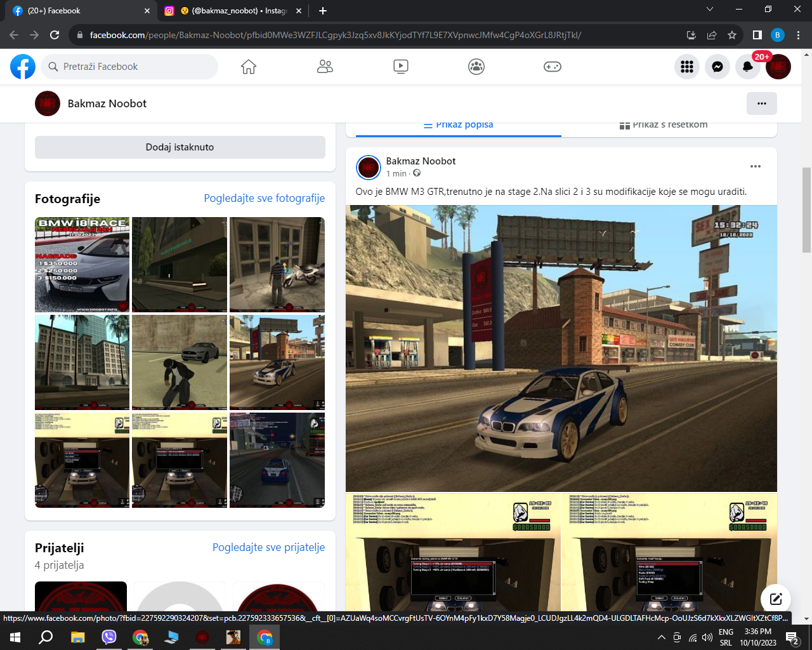812x650 pixels.
Task: Reload the page
Action: (x=55, y=35)
